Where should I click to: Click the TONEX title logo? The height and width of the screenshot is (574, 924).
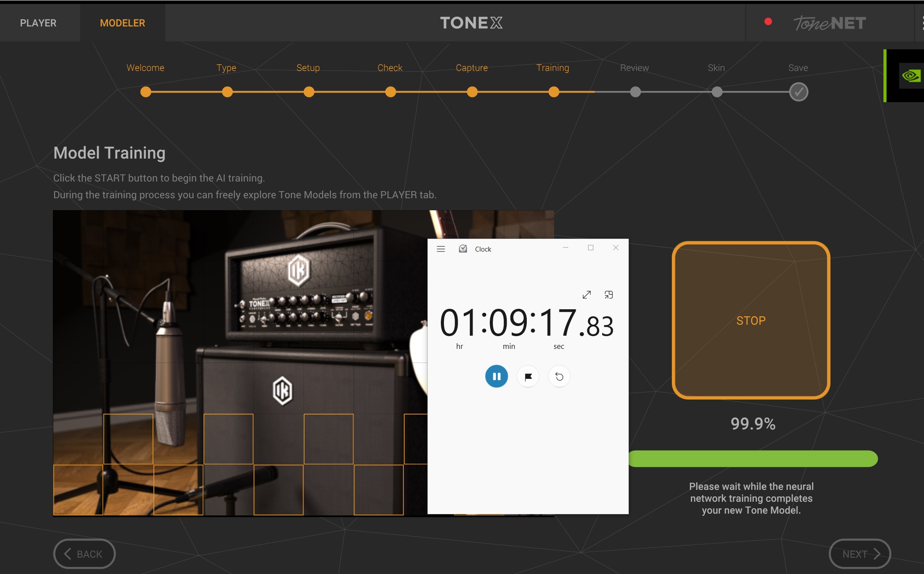pos(471,23)
